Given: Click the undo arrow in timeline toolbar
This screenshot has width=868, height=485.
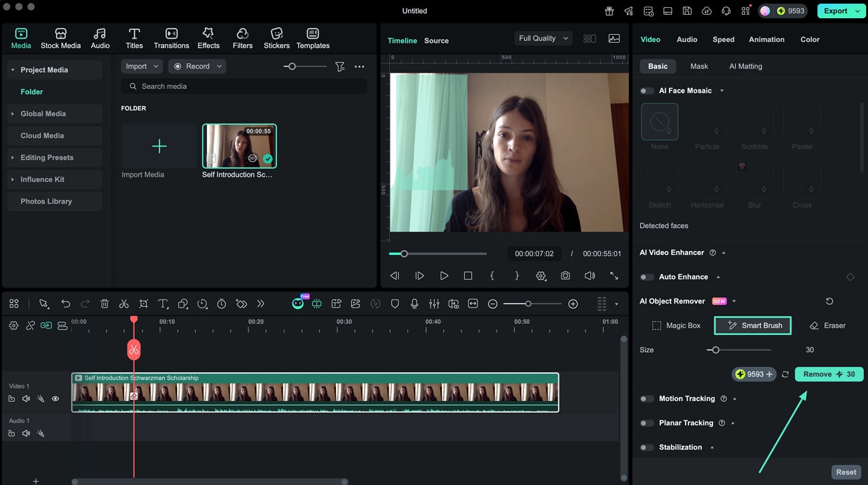Looking at the screenshot, I should click(65, 304).
